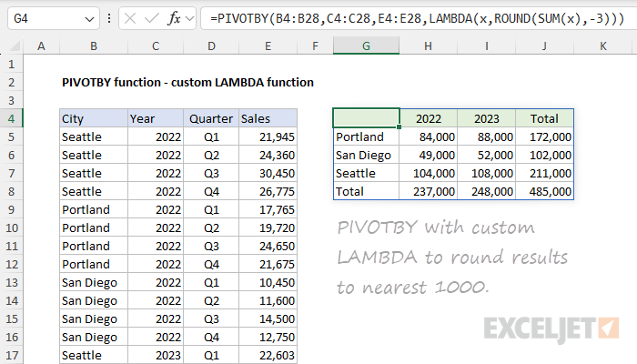
Task: Select the Sales cell 24,360
Action: coord(268,155)
